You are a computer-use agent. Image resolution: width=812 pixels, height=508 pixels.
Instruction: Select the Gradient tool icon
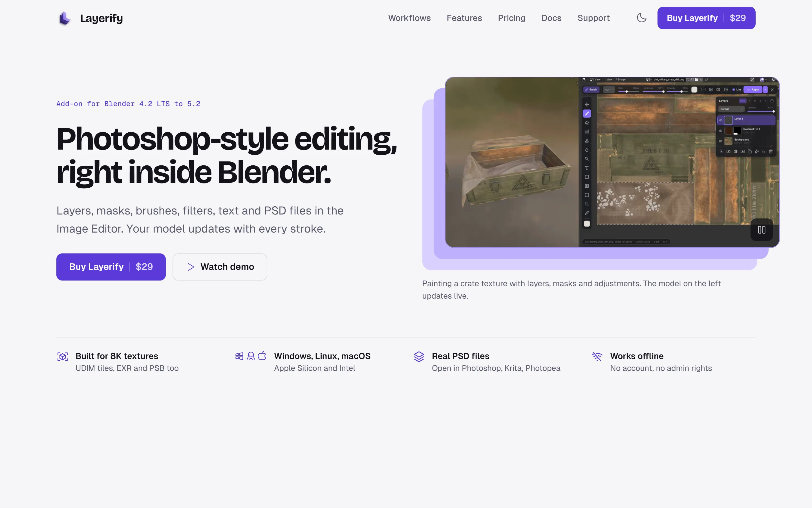586,186
